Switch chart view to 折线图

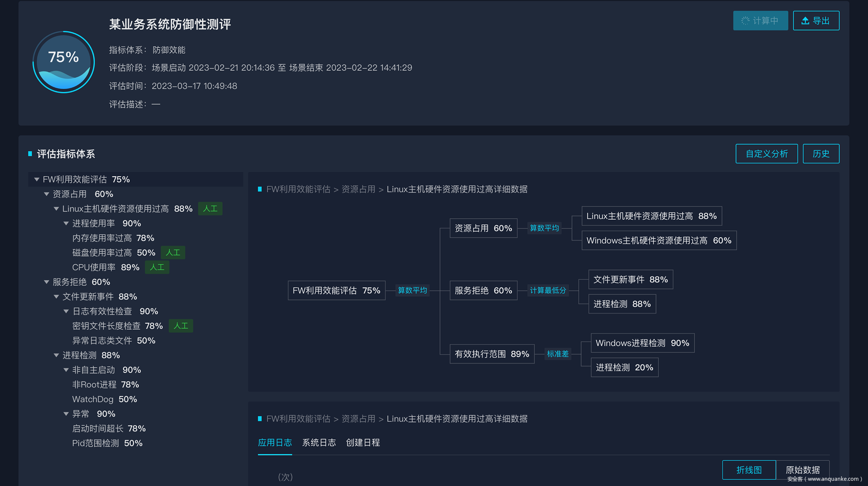(749, 470)
